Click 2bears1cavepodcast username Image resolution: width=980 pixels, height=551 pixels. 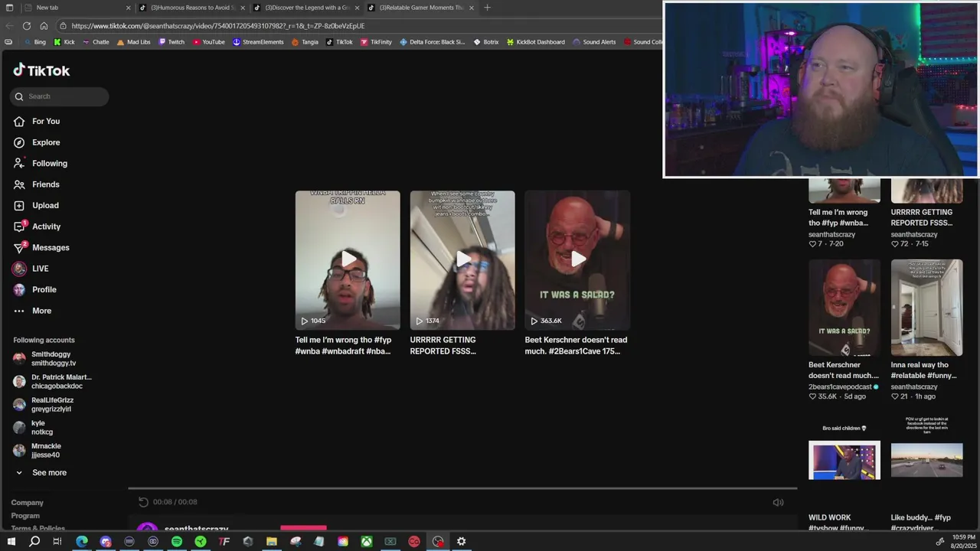click(x=840, y=387)
